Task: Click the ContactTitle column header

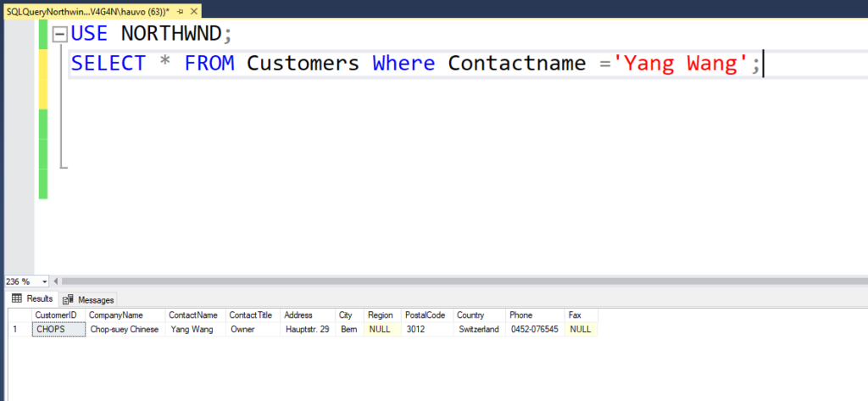Action: coord(252,315)
